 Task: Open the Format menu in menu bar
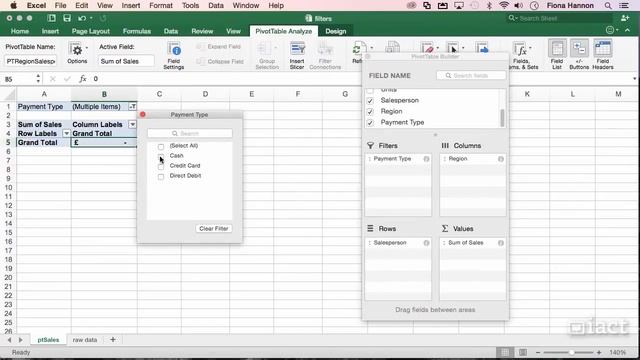(x=161, y=6)
